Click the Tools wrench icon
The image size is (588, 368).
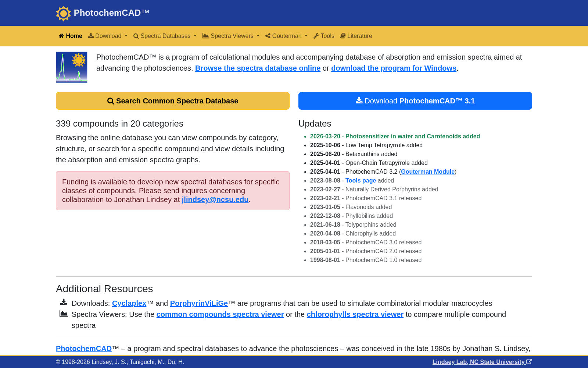coord(316,36)
